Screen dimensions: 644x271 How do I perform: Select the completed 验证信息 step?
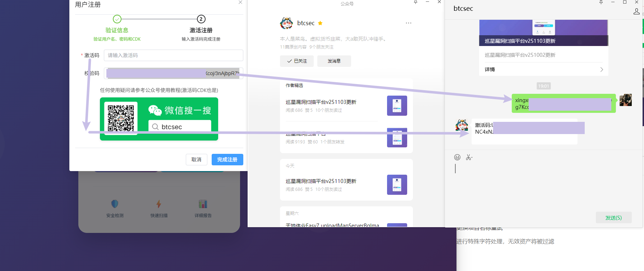click(x=117, y=19)
